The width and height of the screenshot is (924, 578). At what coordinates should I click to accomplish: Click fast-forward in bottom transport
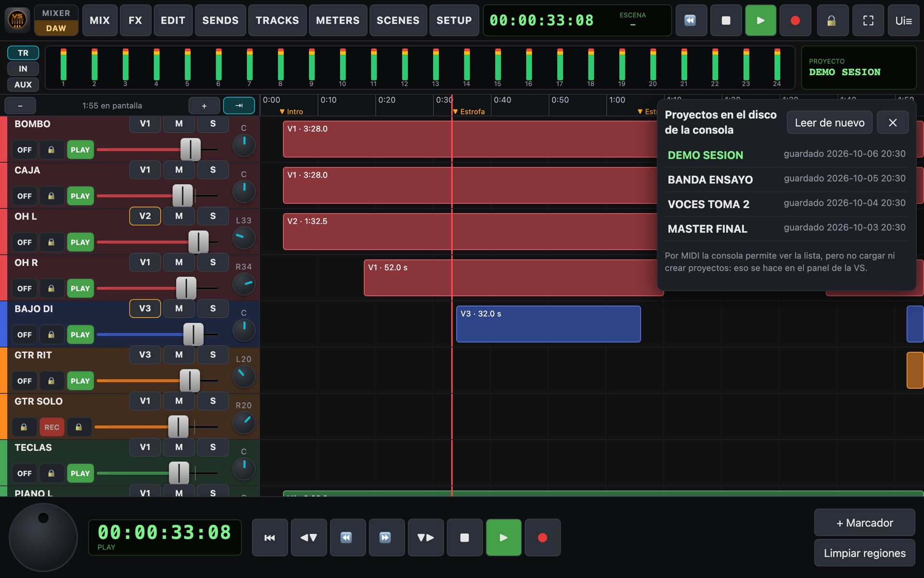(387, 538)
